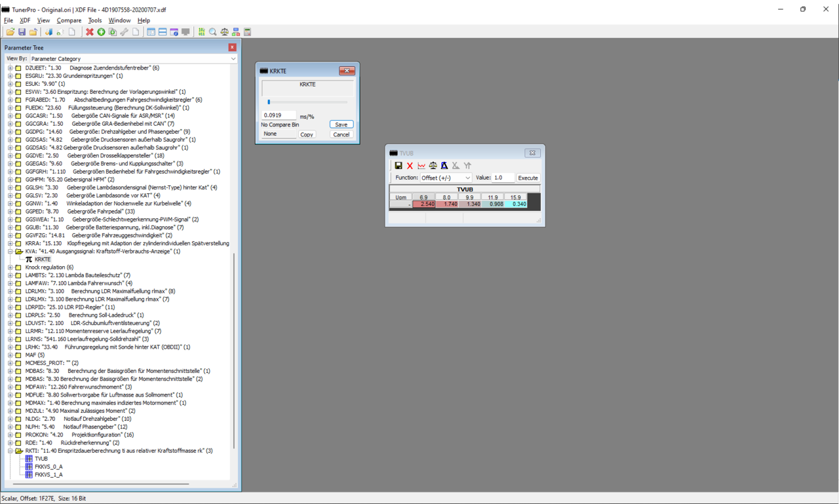The width and height of the screenshot is (839, 504).
Task: Click the balance scale compare icon in TVUB window
Action: coord(433,166)
